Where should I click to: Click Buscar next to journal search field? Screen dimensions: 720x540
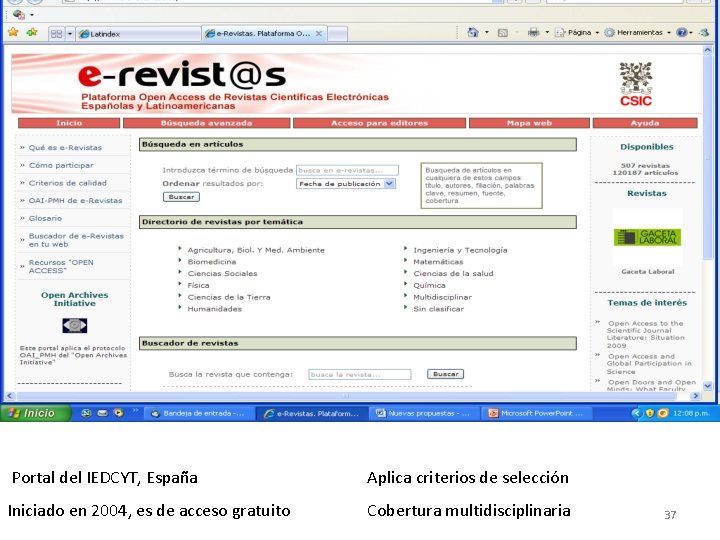pyautogui.click(x=445, y=374)
